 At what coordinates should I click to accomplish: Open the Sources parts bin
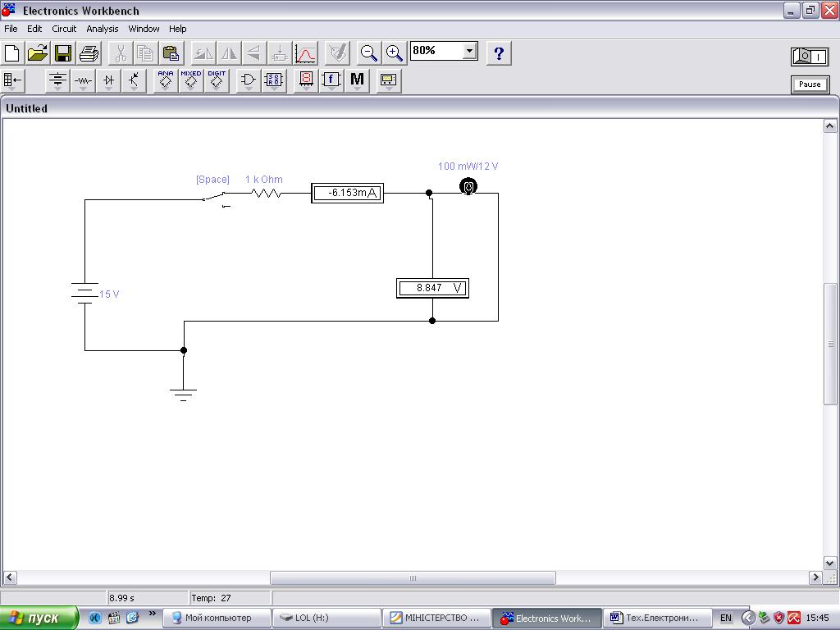pos(57,80)
